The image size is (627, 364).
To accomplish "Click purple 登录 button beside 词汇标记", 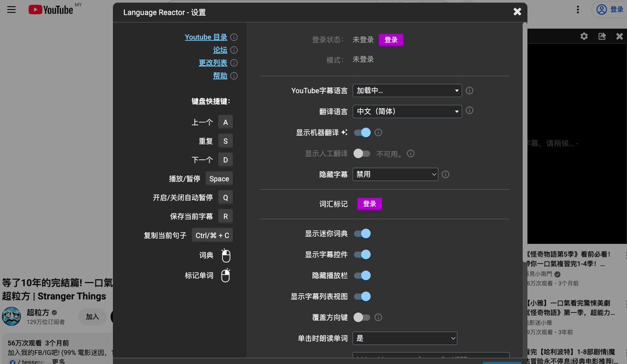I will (x=369, y=204).
